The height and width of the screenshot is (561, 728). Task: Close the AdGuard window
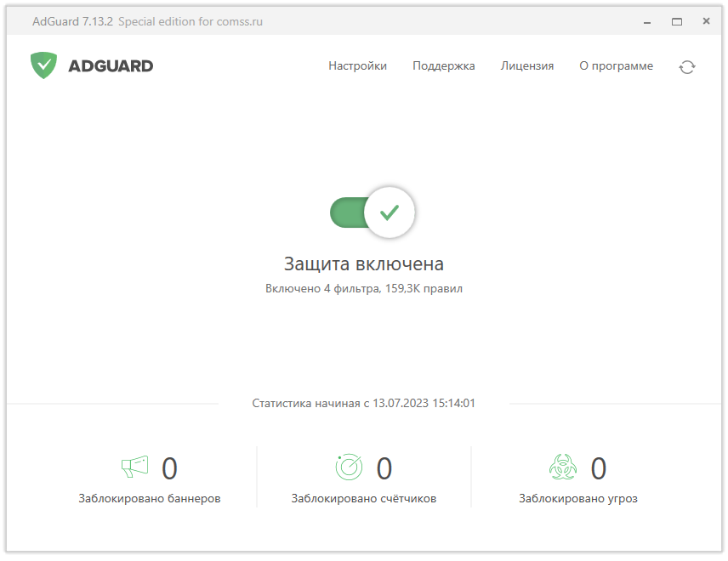tap(706, 21)
